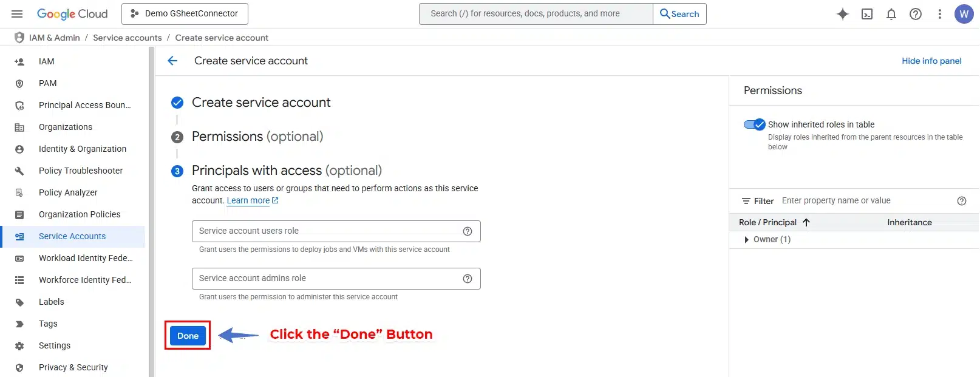Viewport: 980px width, 377px height.
Task: Click the Service account admins role field
Action: [x=325, y=279]
